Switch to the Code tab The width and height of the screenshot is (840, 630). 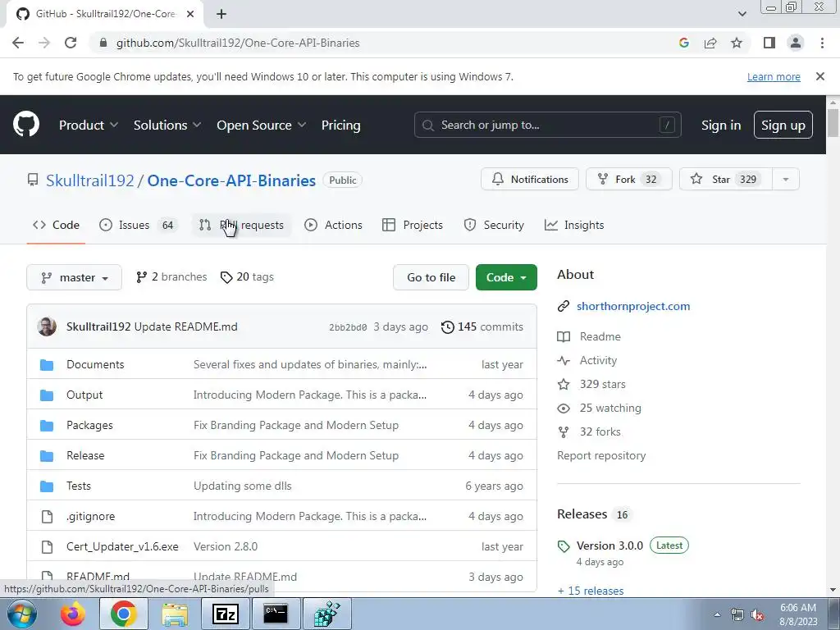click(57, 225)
